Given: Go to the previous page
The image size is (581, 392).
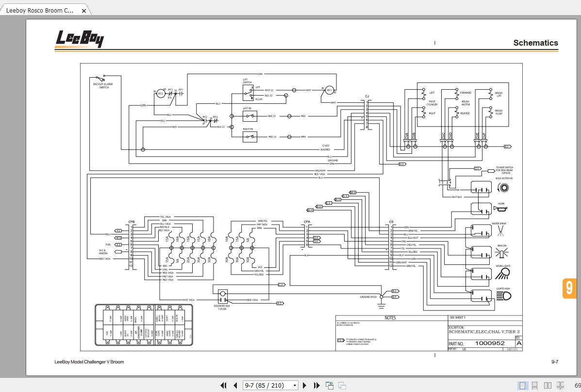Looking at the screenshot, I should (x=235, y=385).
